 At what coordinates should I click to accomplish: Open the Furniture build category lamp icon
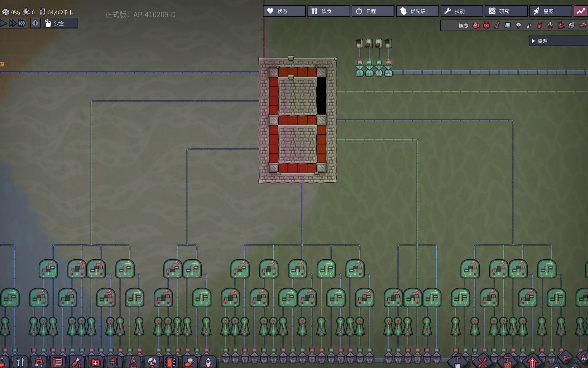click(x=114, y=362)
